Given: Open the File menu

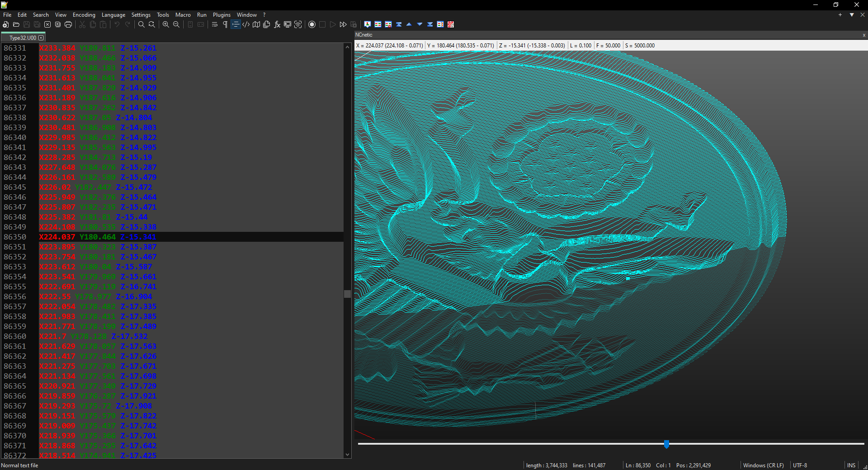Looking at the screenshot, I should [7, 15].
